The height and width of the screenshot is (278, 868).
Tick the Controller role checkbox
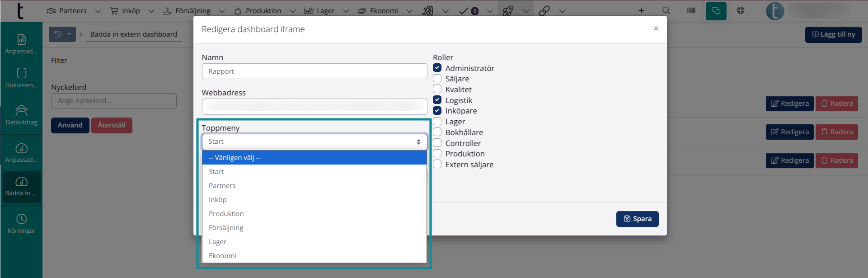coord(437,143)
